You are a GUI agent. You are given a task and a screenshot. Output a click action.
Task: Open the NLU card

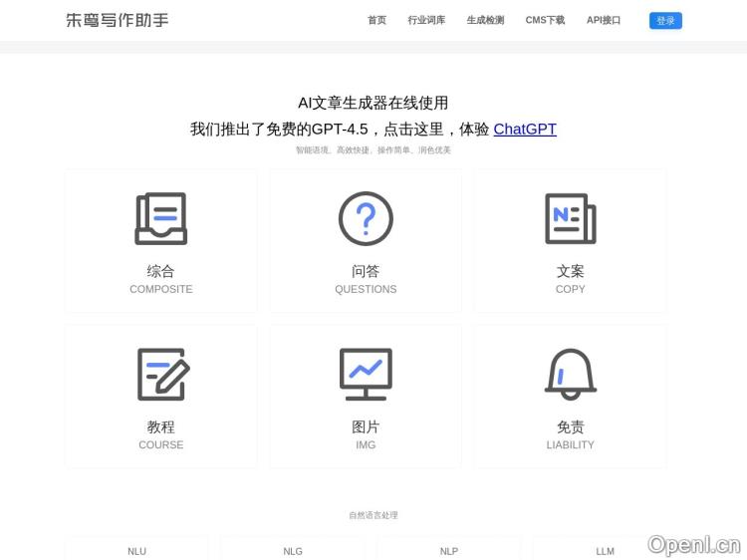[136, 550]
